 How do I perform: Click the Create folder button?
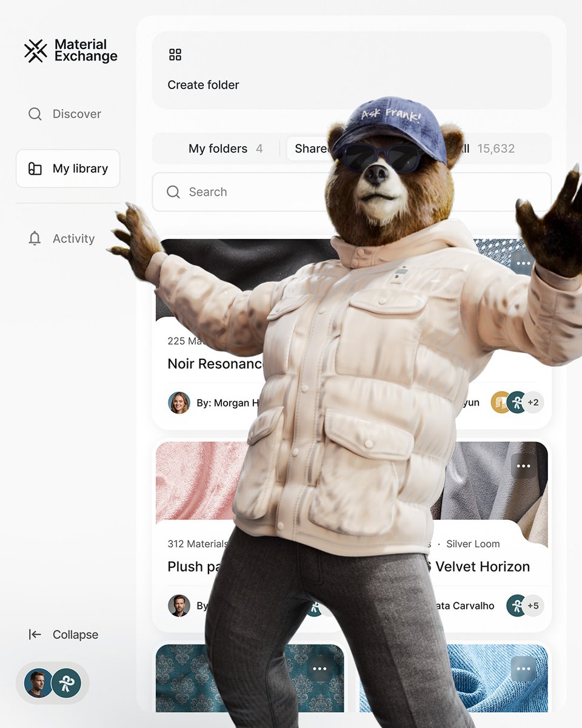tap(352, 70)
